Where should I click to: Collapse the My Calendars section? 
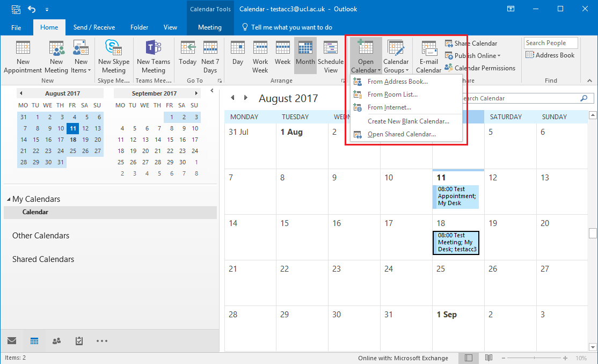[x=9, y=199]
